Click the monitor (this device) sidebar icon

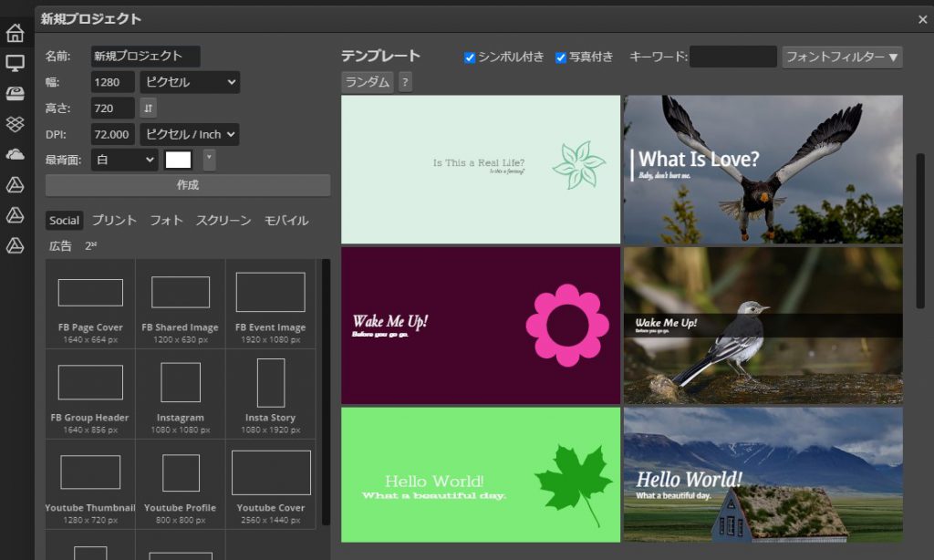(x=15, y=63)
